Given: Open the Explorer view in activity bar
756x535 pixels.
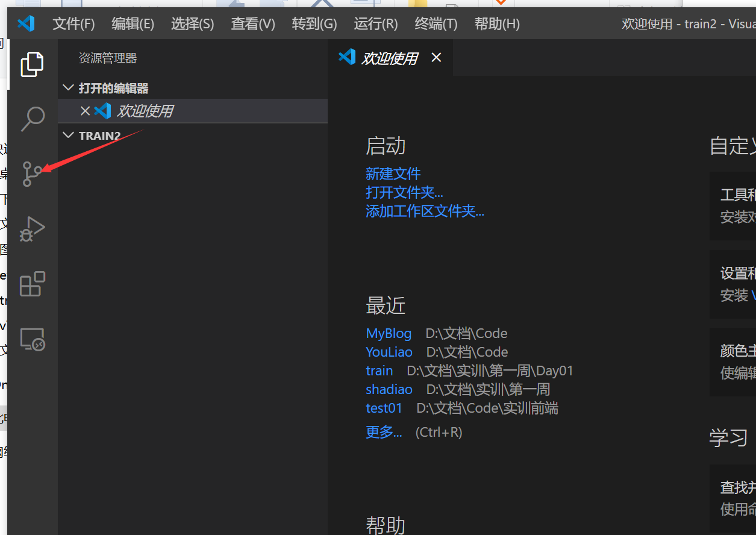Looking at the screenshot, I should click(33, 64).
